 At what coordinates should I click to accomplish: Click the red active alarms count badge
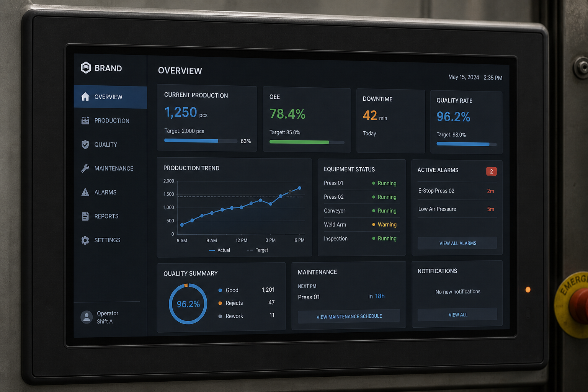pos(491,171)
